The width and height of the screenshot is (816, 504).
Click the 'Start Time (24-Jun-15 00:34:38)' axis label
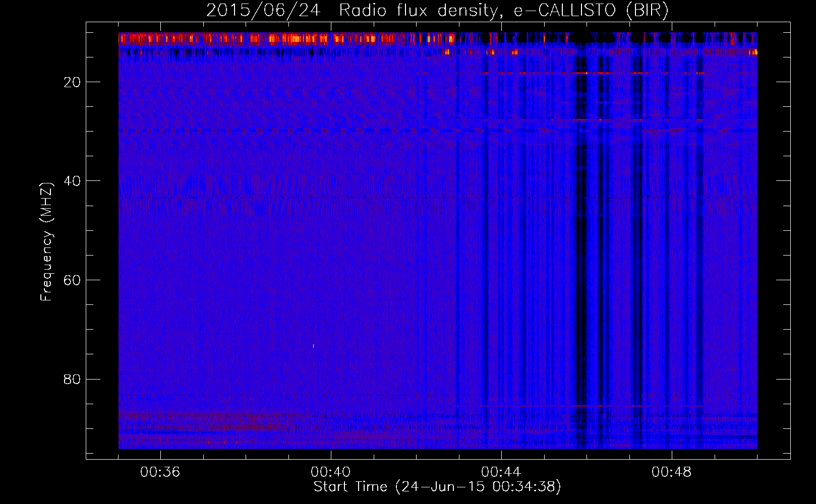tap(437, 487)
